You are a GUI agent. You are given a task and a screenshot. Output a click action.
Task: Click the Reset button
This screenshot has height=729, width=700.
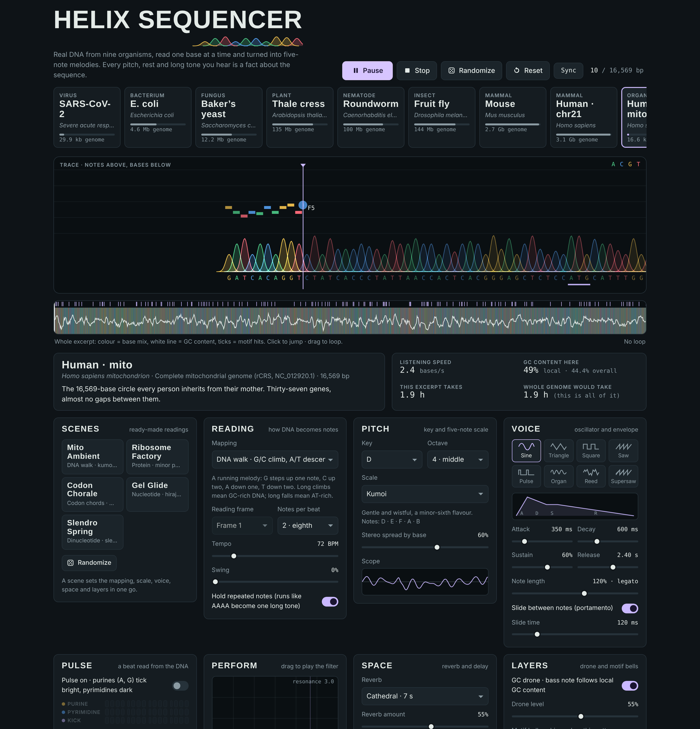click(528, 71)
